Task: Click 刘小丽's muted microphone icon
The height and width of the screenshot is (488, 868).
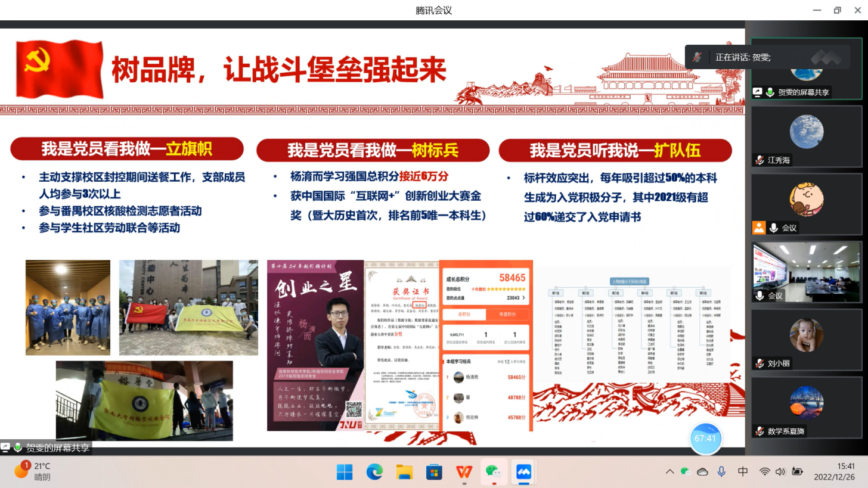Action: coord(759,363)
